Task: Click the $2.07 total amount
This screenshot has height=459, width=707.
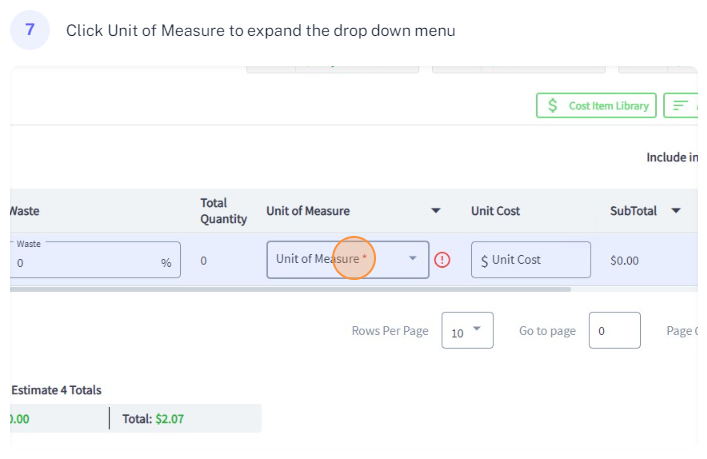Action: click(x=170, y=419)
